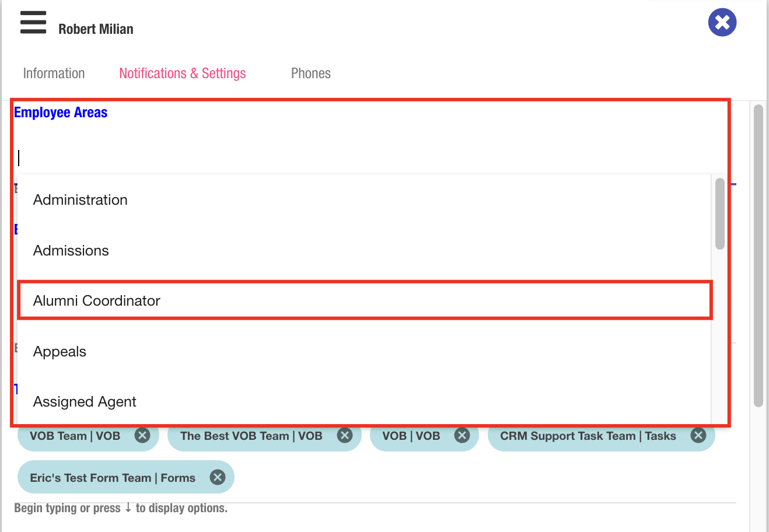Remove the CRM Support Task Team chip
The image size is (769, 532).
[698, 435]
